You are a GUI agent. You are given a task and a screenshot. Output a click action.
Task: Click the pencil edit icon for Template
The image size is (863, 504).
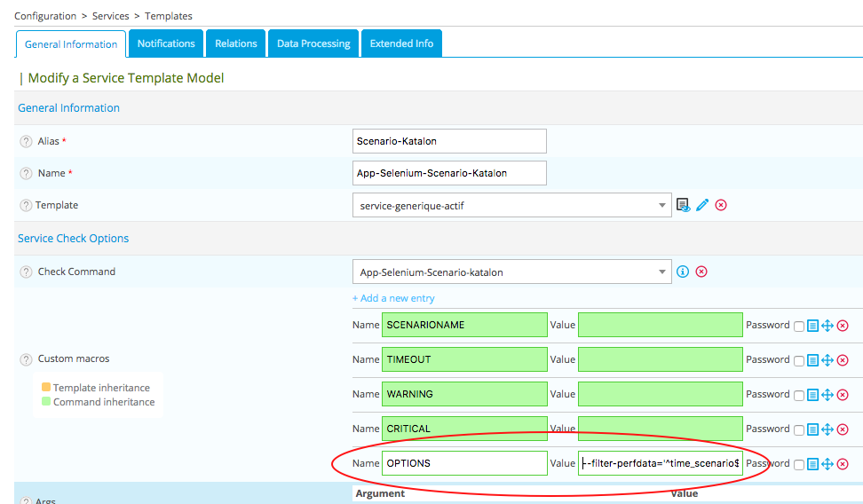(702, 205)
